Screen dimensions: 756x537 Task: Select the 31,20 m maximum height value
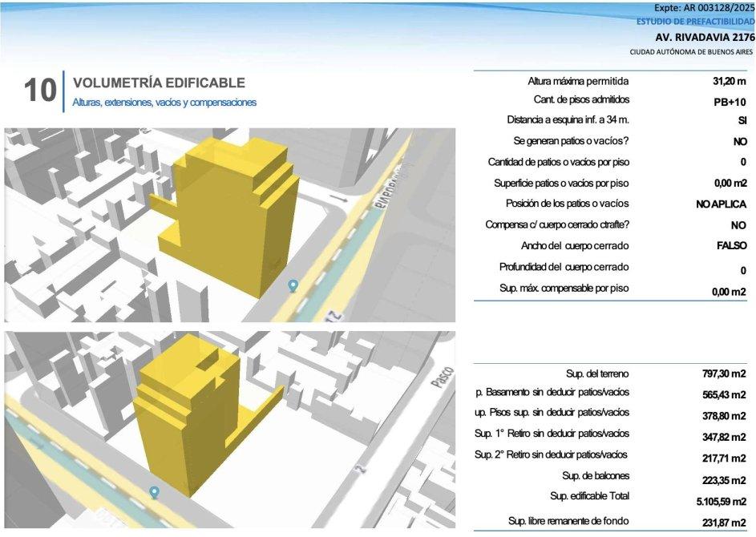[x=730, y=81]
